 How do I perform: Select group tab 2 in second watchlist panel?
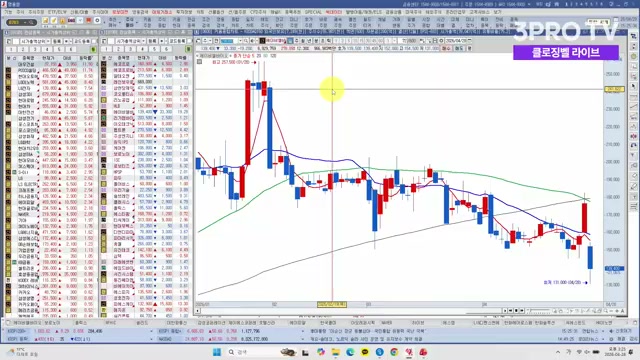118,49
